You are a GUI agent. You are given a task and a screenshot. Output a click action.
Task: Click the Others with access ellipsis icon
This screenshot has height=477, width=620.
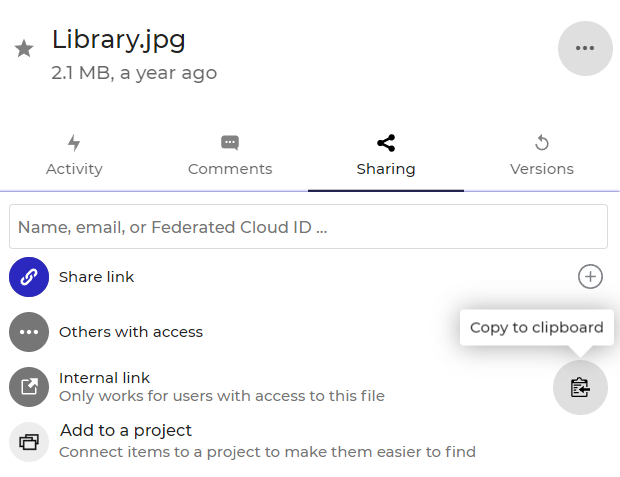tap(29, 332)
